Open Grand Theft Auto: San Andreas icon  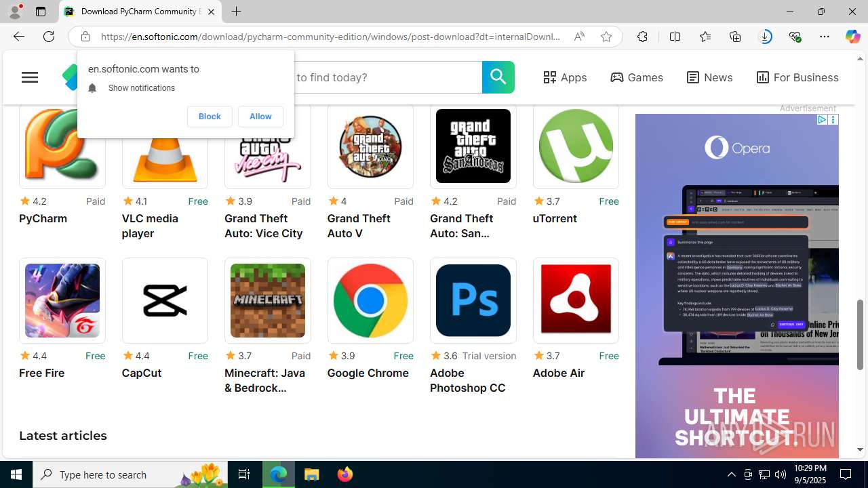pos(473,146)
